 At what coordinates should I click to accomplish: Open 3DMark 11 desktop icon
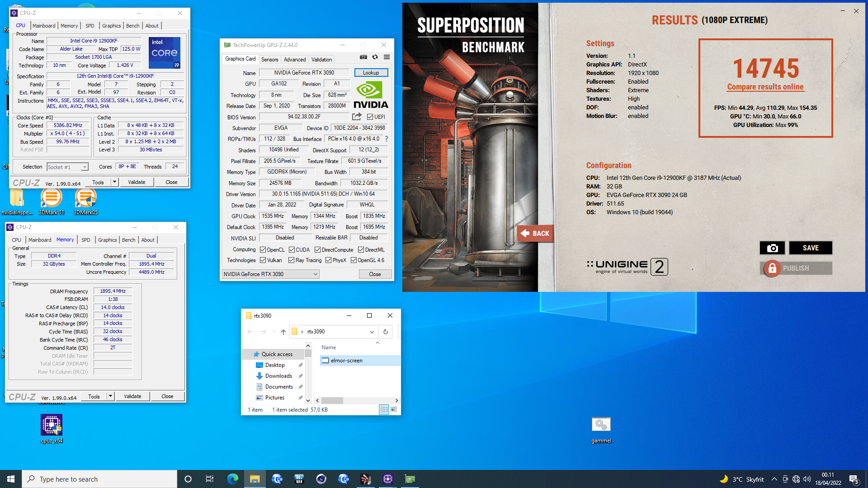click(51, 202)
